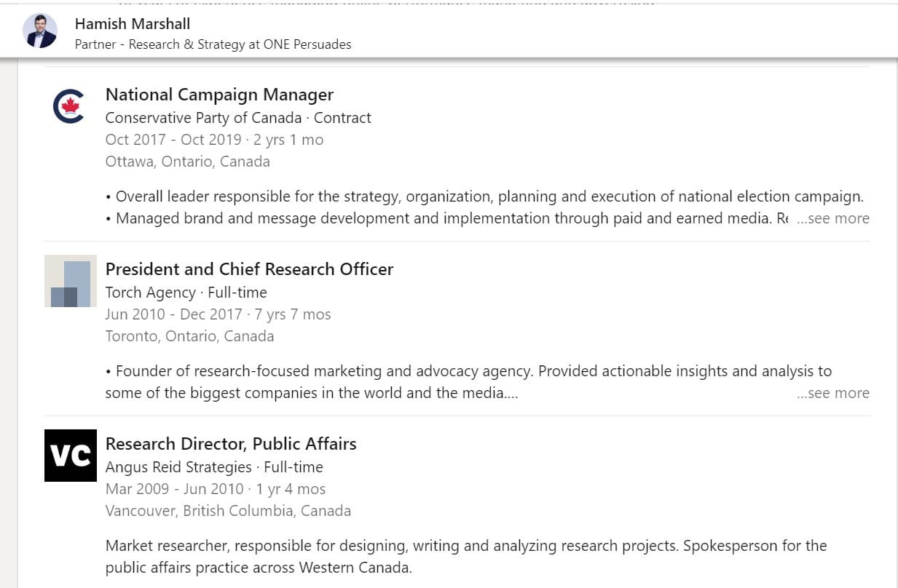Select the Oct 2017 - Oct 2019 date range
Image resolution: width=898 pixels, height=588 pixels.
[x=175, y=140]
